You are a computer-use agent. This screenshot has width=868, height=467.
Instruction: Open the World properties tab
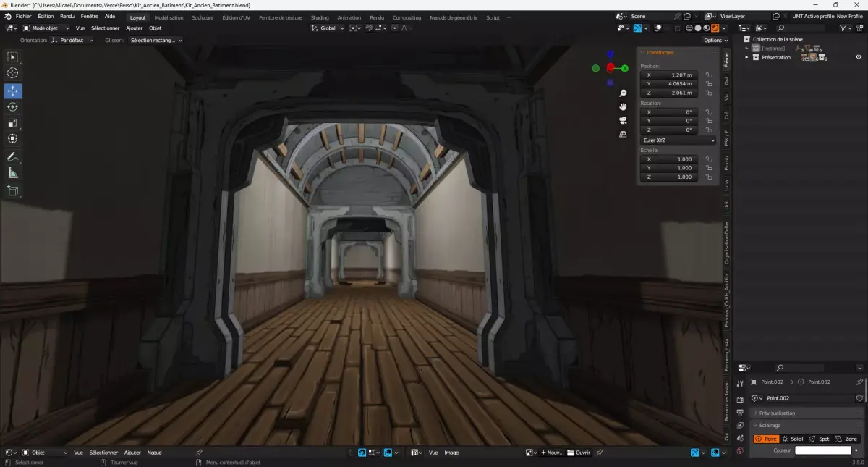coord(740,450)
